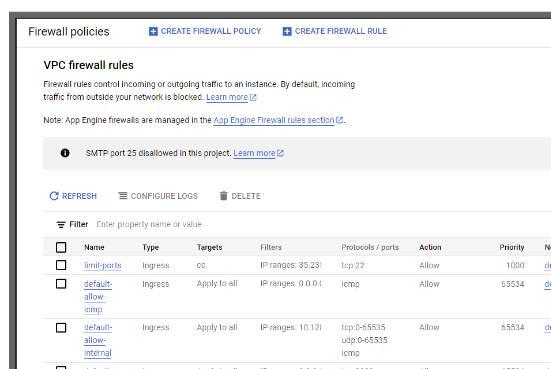Click IP ranges 0.0.0 filter cell
Viewport: 551px width, 369px height.
(291, 284)
